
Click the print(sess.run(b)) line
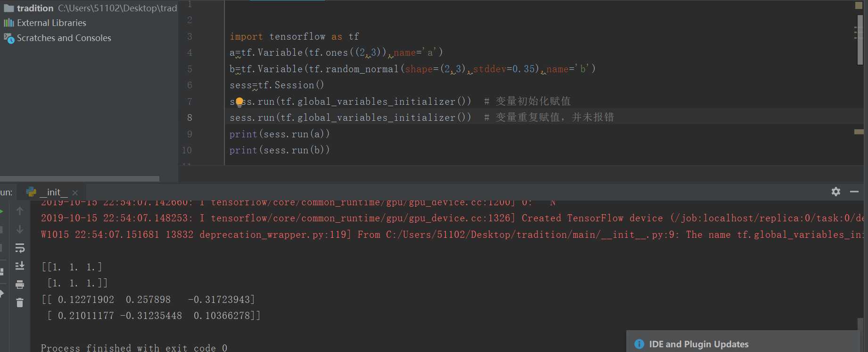(280, 150)
